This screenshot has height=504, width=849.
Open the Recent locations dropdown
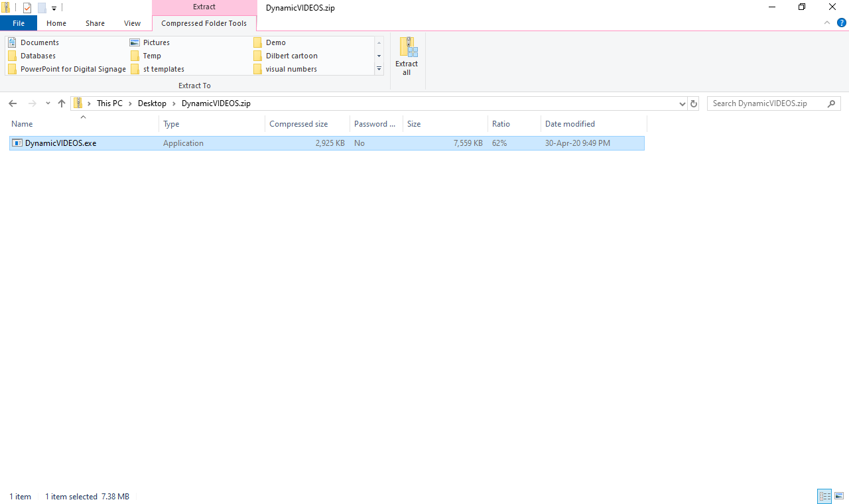click(48, 103)
